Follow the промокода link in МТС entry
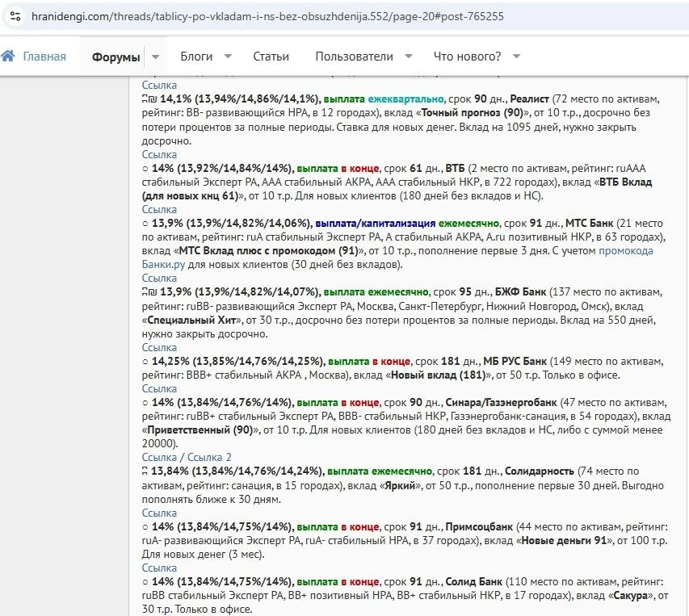The image size is (689, 616). click(626, 251)
